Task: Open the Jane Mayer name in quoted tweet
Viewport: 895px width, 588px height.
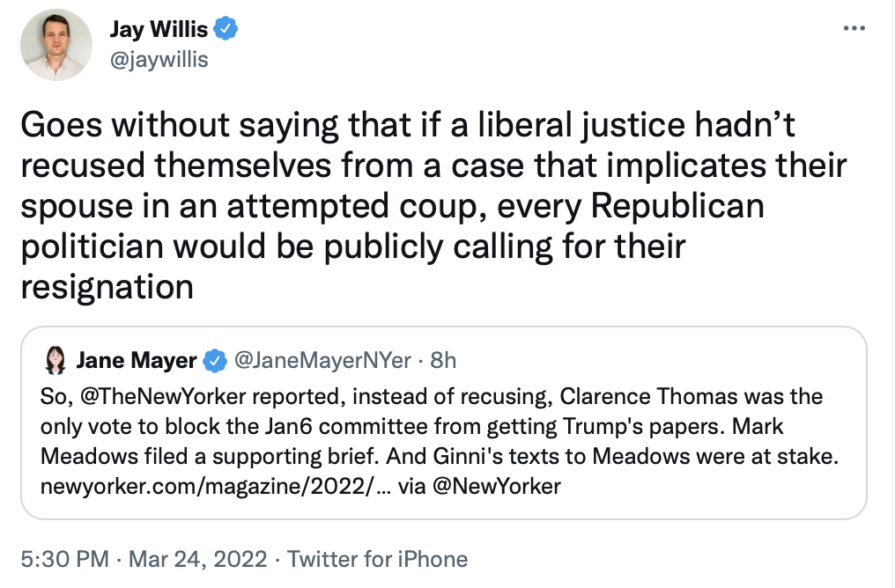Action: 137,360
